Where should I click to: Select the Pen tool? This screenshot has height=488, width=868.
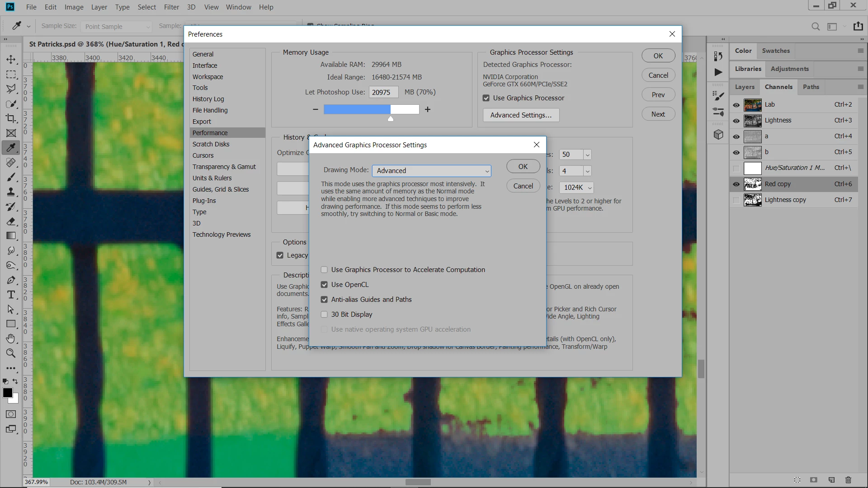(x=11, y=280)
